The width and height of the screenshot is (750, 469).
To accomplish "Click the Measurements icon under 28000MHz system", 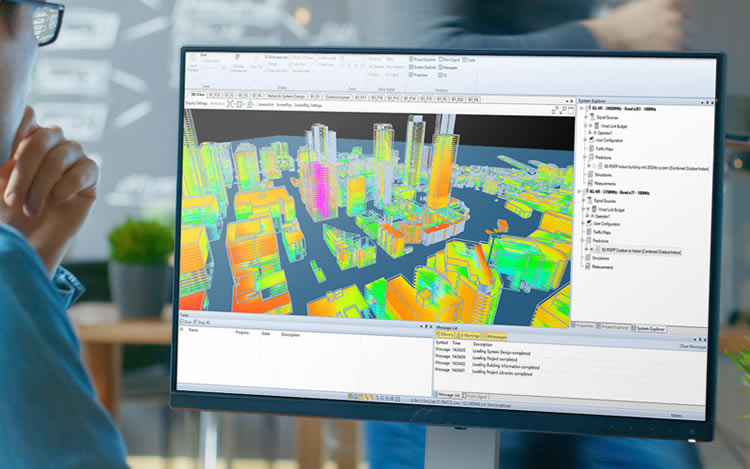I will [590, 183].
